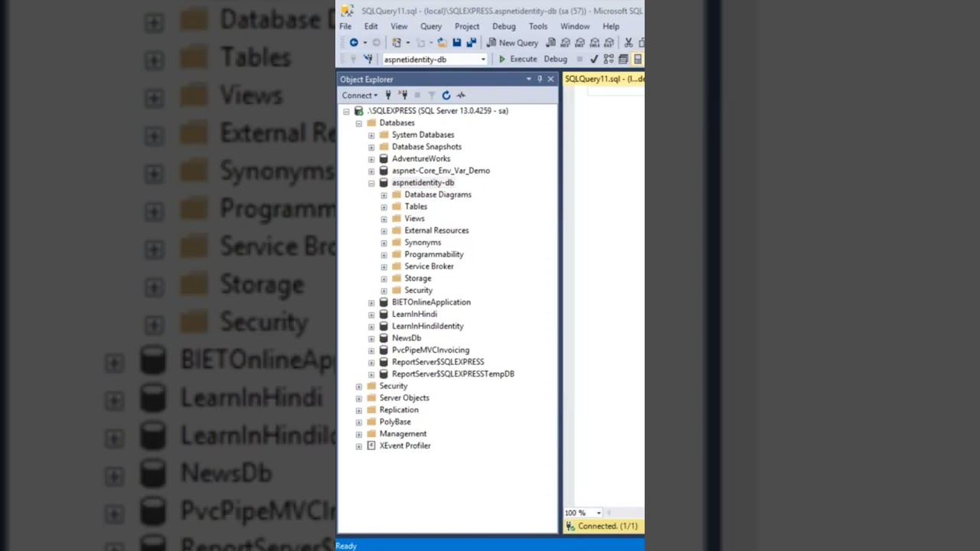Open an Analysis Services XMLA query

pyautogui.click(x=594, y=43)
